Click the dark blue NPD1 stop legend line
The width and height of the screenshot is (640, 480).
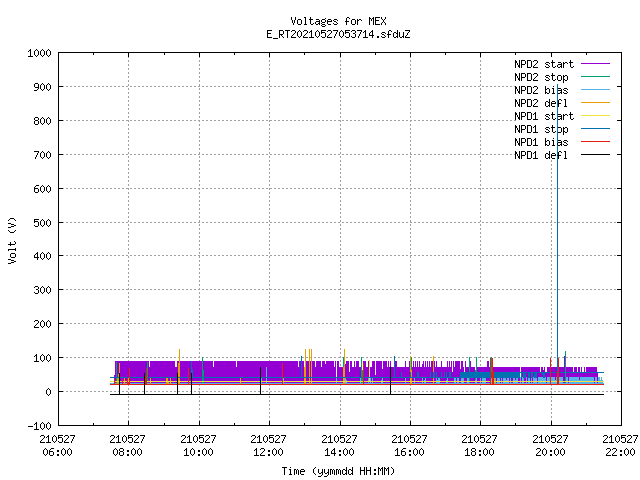click(596, 129)
